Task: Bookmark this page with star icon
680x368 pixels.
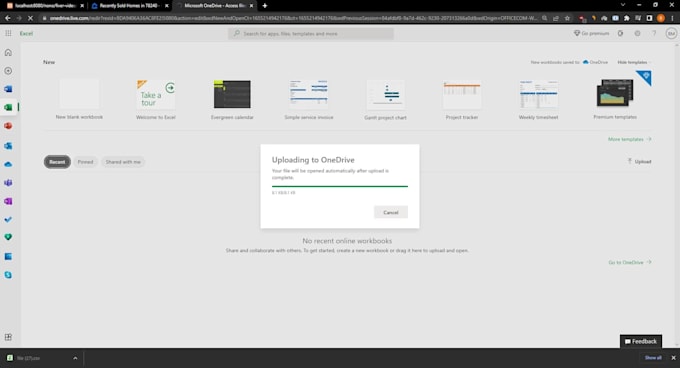Action: (567, 18)
